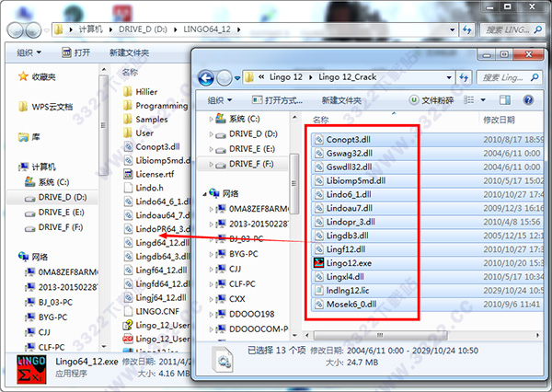Select CXX computer in front window tree
Screen dimensions: 552x392
(237, 299)
